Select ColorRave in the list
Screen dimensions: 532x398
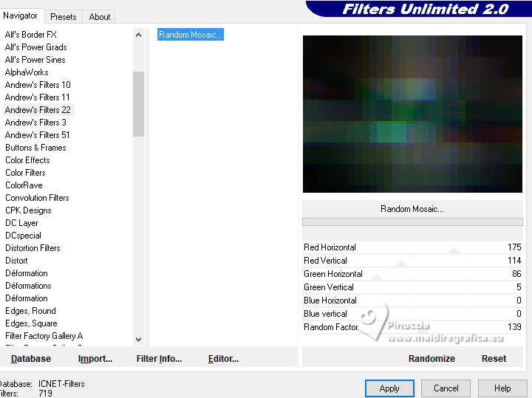tap(24, 185)
